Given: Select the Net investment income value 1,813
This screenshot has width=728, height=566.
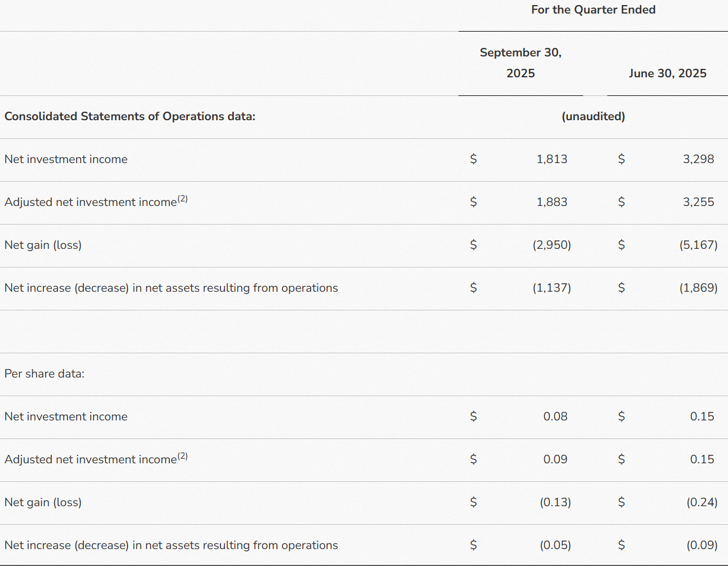Looking at the screenshot, I should (x=552, y=159).
